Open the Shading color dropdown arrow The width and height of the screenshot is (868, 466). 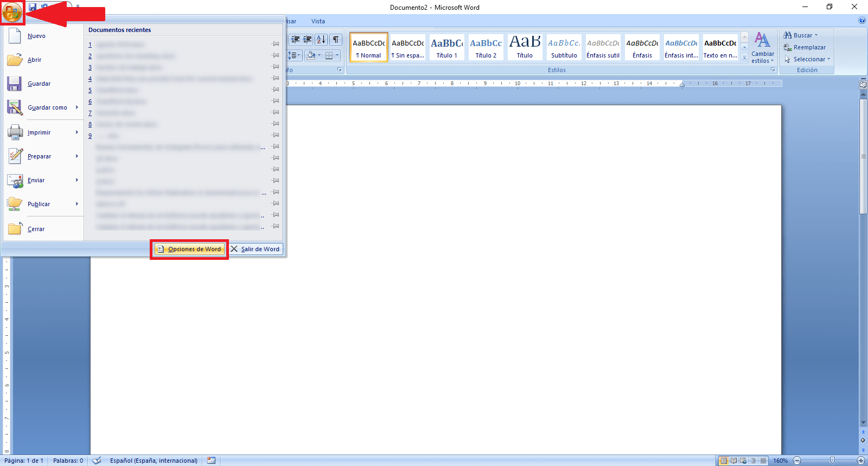(319, 55)
